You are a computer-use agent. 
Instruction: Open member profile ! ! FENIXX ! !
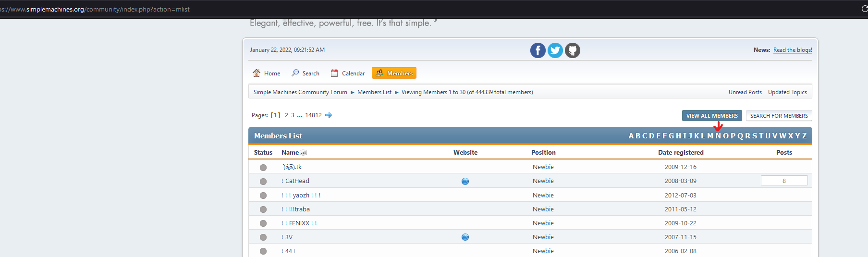(x=299, y=223)
